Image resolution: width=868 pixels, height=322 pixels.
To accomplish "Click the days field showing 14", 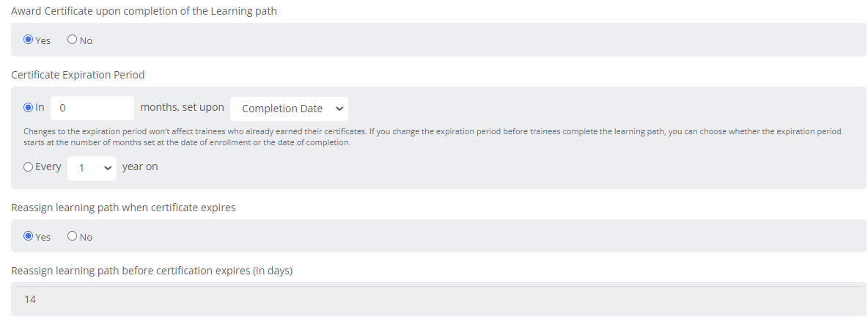I will (x=438, y=299).
